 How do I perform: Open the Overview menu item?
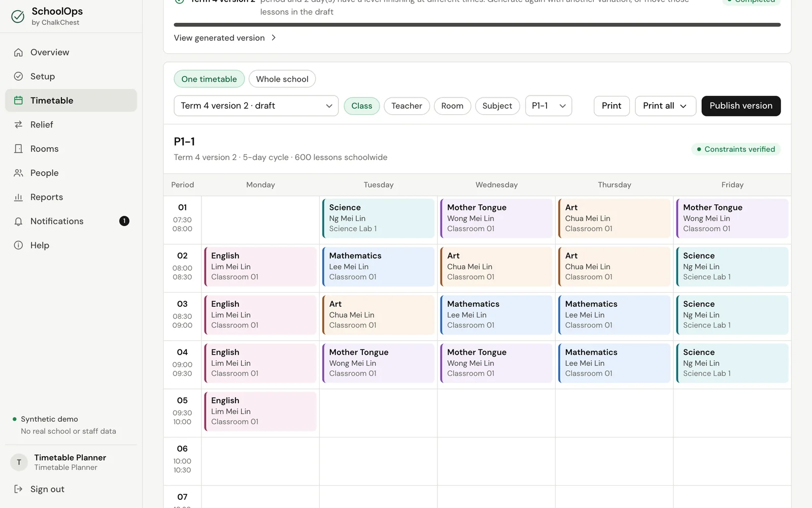point(71,52)
